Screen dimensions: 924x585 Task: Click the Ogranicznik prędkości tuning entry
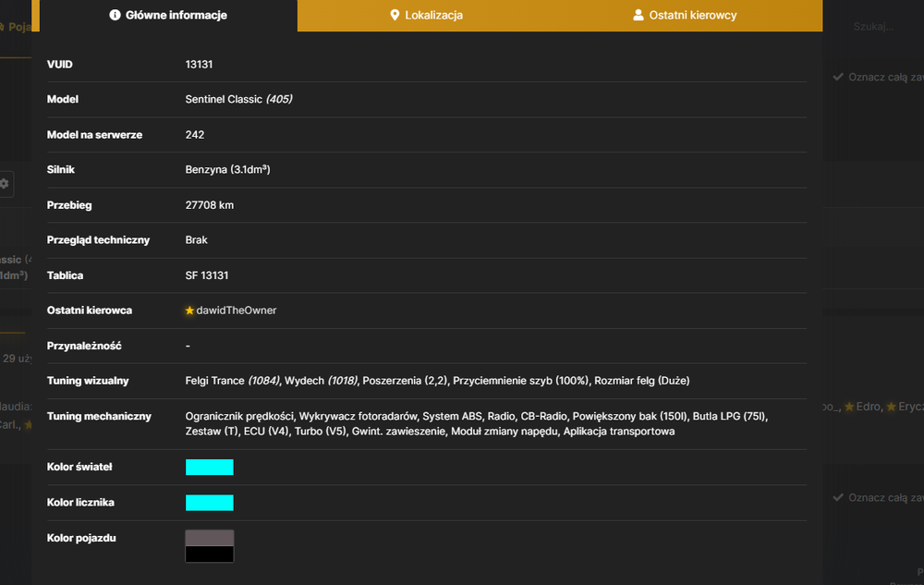239,416
